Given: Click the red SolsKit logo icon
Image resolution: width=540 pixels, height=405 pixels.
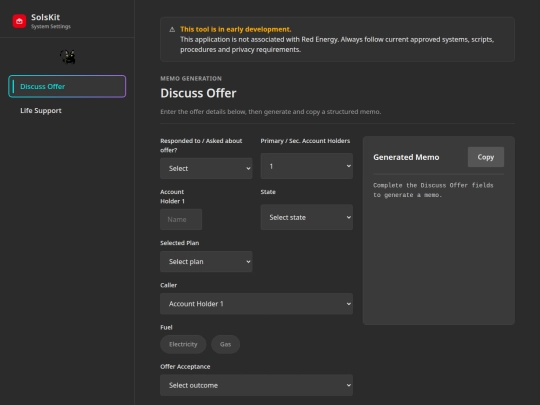Looking at the screenshot, I should 19,21.
